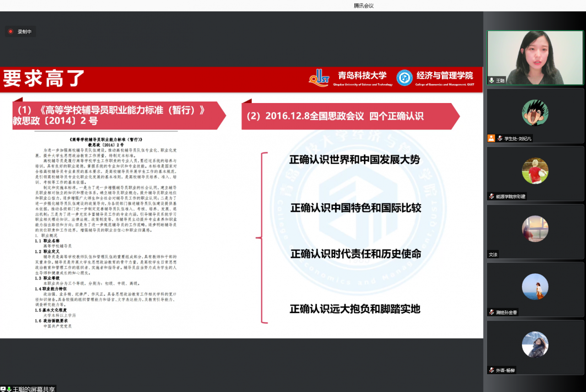Click the green mic icon beside 王聪的屏幕共享

click(x=9, y=389)
